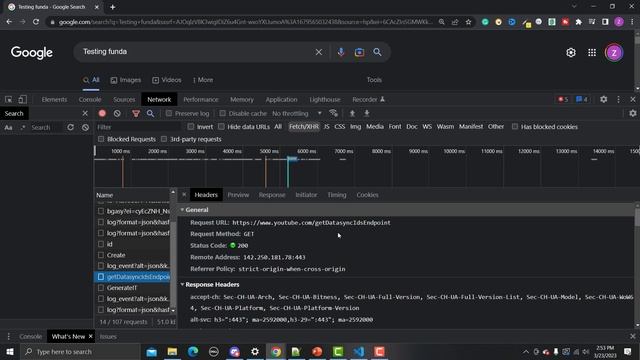
Task: Open drawer three-dot menu beside Console
Action: click(x=8, y=336)
